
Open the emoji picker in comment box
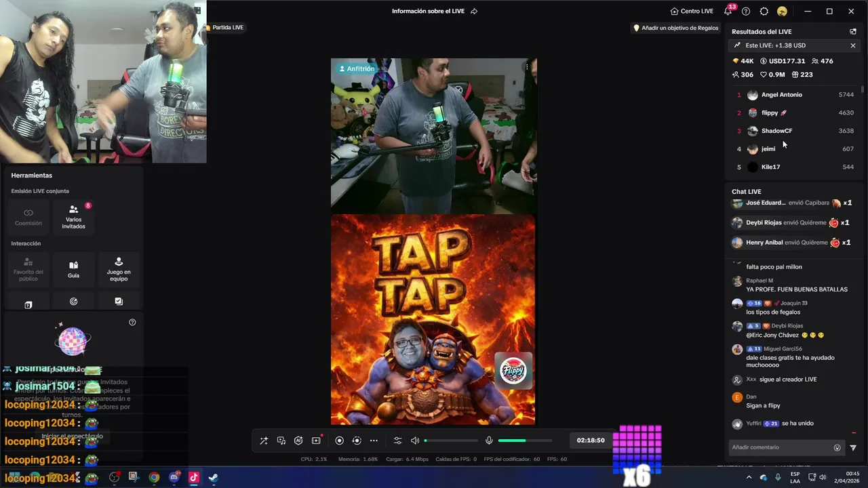point(837,447)
